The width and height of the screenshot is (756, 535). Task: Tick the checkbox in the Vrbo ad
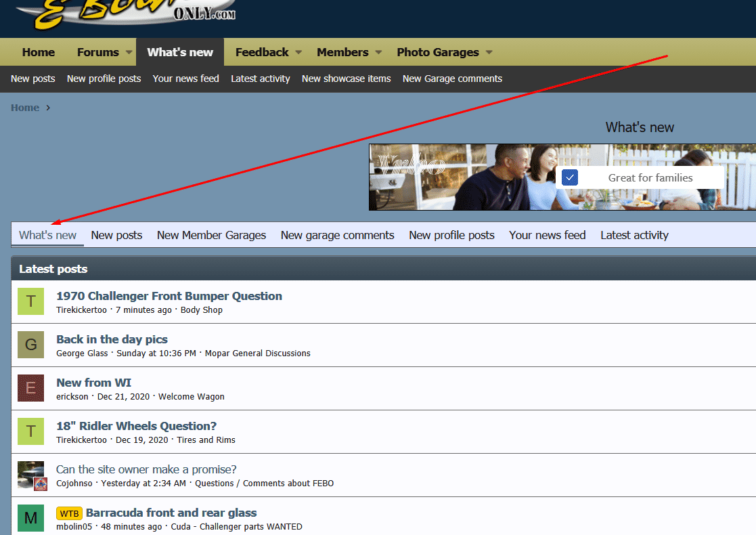point(570,177)
